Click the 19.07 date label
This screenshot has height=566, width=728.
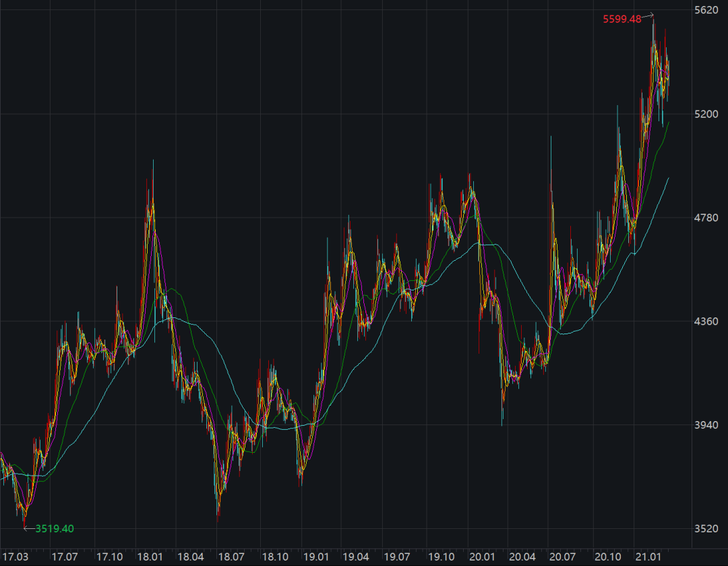[x=397, y=557]
